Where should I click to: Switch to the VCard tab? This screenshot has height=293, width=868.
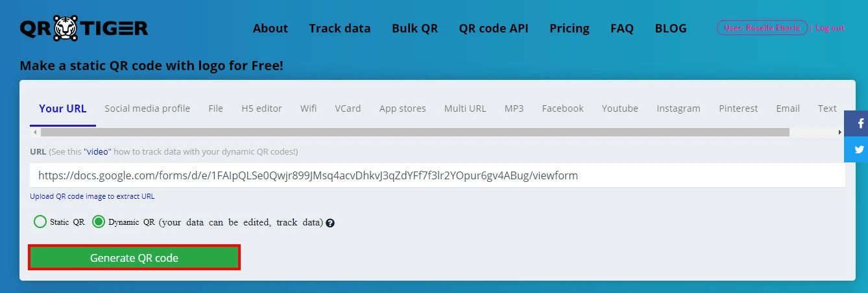[x=348, y=108]
